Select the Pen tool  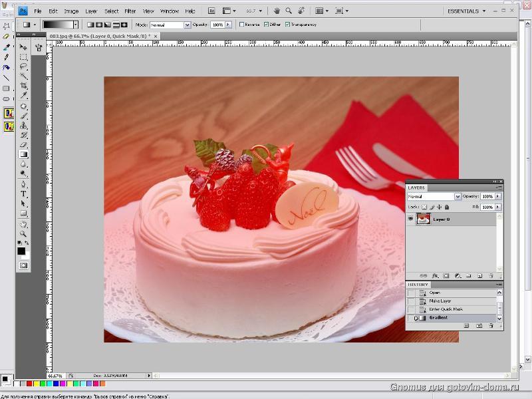tap(23, 185)
